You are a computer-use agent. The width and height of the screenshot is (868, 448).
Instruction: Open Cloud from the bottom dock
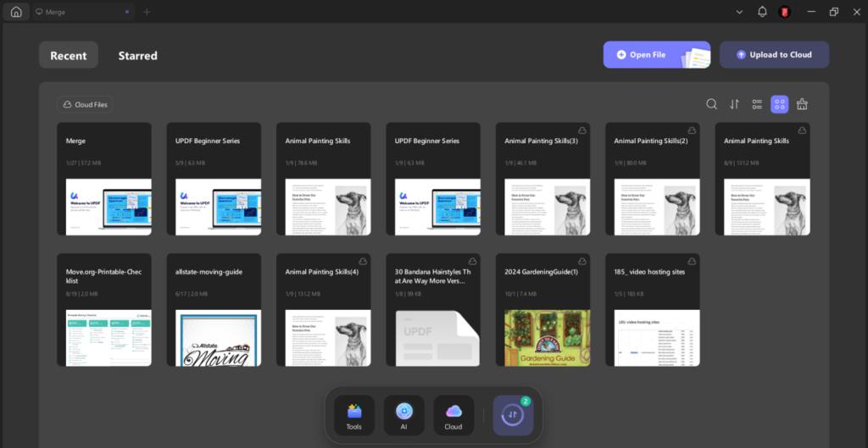(x=453, y=415)
